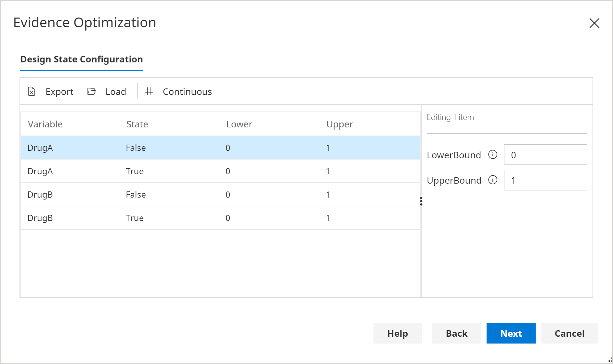Select the Continuous hash icon
This screenshot has width=613, height=364.
[x=149, y=91]
